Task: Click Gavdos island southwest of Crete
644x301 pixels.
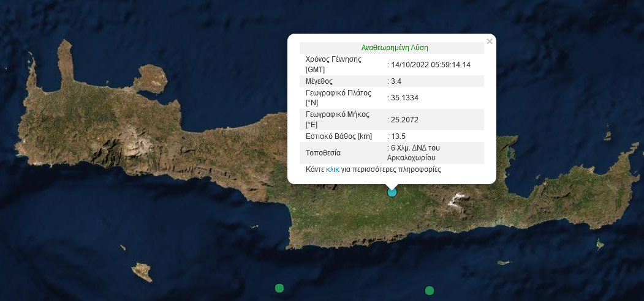Action: [x=142, y=271]
